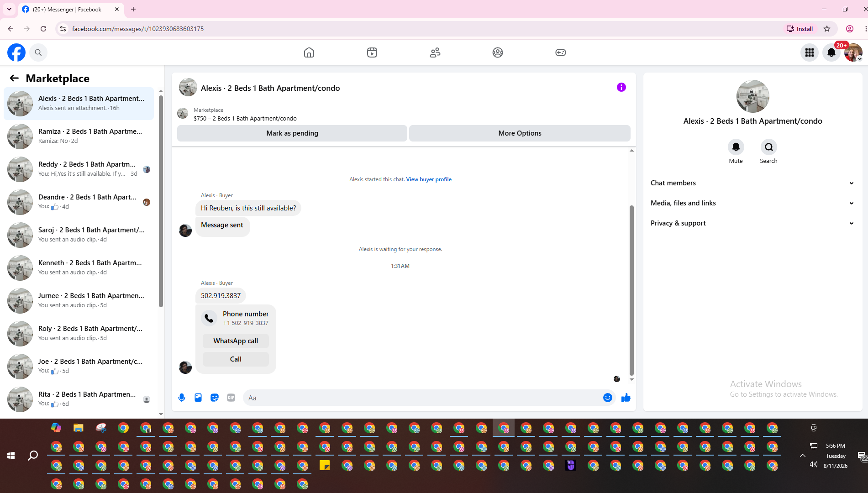The height and width of the screenshot is (493, 868).
Task: Open Chrome tab search dropdown
Action: click(x=9, y=9)
